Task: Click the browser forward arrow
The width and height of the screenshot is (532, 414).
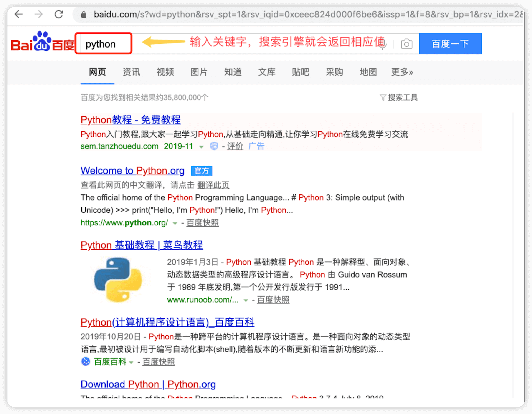Action: point(38,14)
